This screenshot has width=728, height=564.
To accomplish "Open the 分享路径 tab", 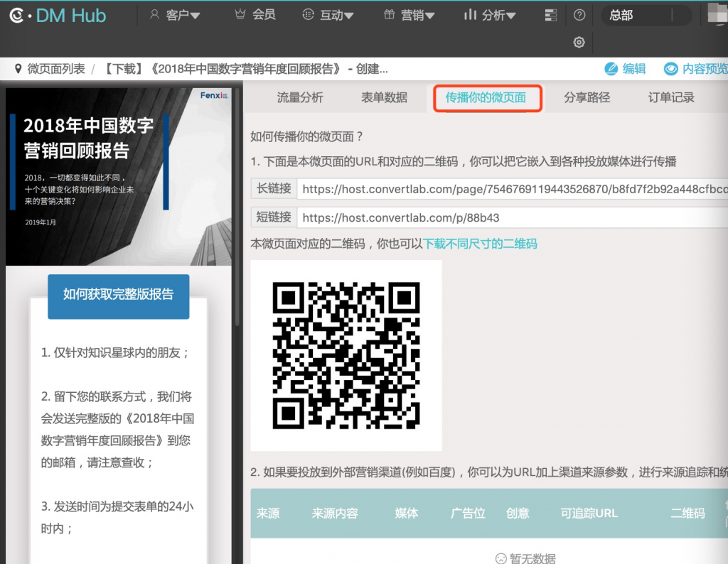I will (587, 98).
